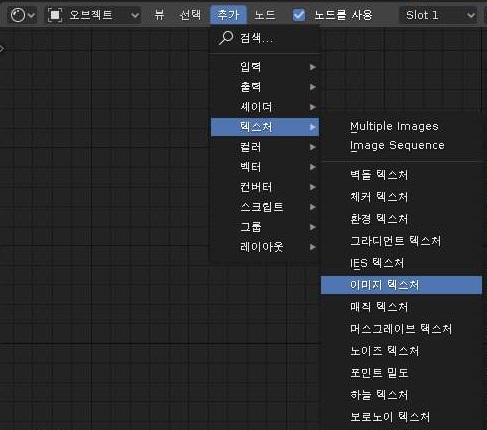The width and height of the screenshot is (487, 430).
Task: Expand the 벡터 submenu
Action: click(x=265, y=167)
